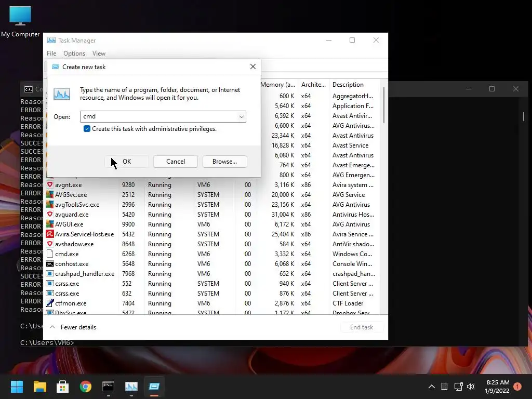This screenshot has width=532, height=399.
Task: Click the Avira.ServiceHost.exe process icon
Action: (x=50, y=234)
